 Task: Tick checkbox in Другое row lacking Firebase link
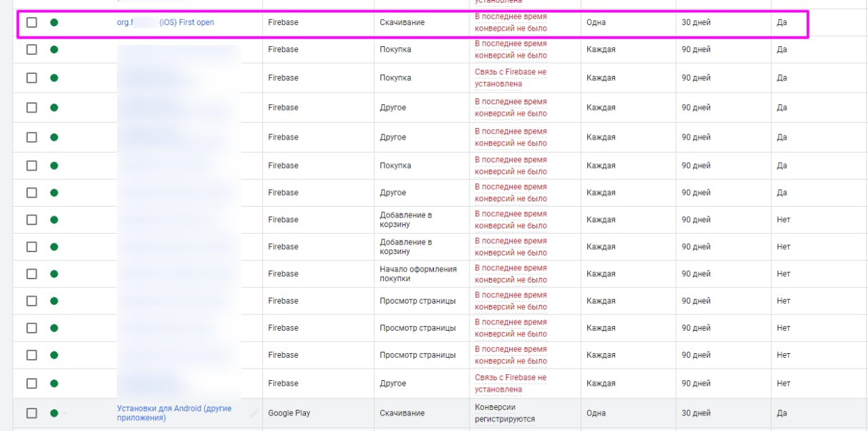point(32,384)
